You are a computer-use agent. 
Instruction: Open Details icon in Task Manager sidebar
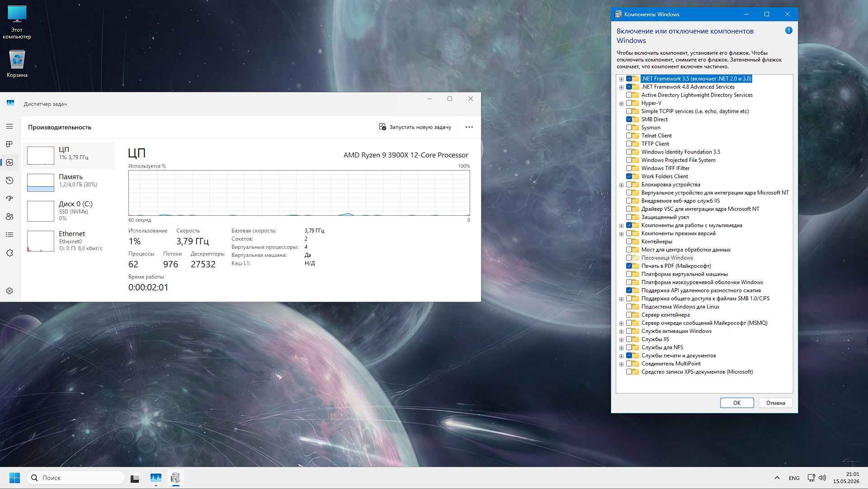coord(9,235)
